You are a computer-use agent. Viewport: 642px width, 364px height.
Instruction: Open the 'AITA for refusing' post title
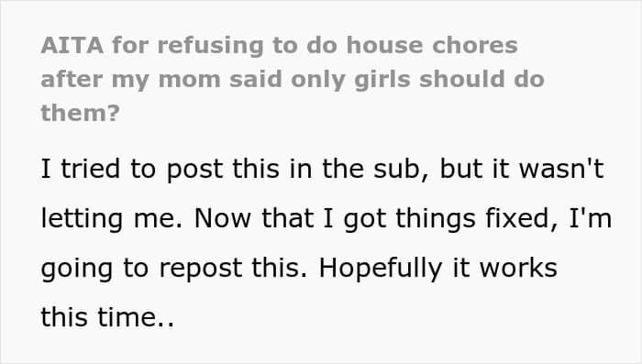(x=293, y=79)
